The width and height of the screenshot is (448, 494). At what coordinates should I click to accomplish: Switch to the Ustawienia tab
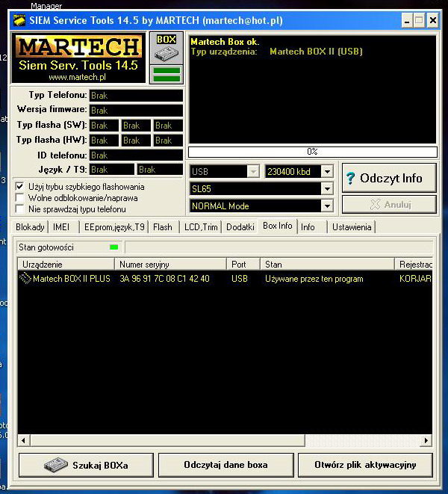click(x=352, y=227)
